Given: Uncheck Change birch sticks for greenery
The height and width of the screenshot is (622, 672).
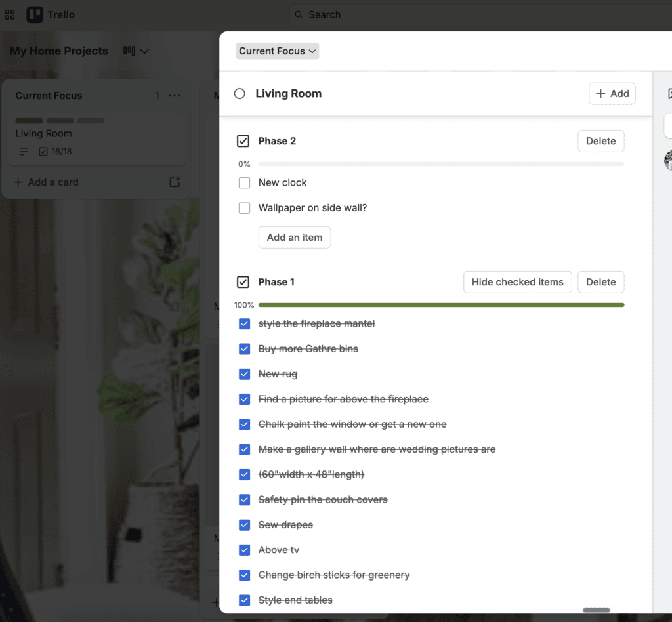Looking at the screenshot, I should pyautogui.click(x=244, y=575).
